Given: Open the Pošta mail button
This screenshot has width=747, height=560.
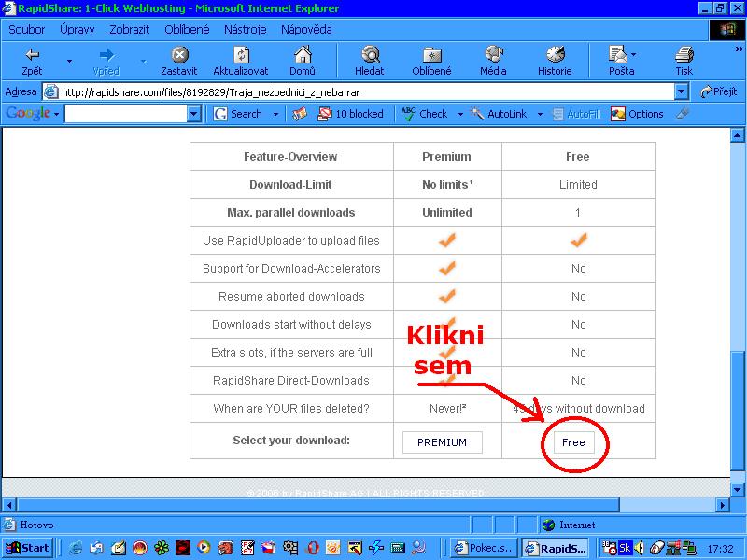Looking at the screenshot, I should pyautogui.click(x=621, y=61).
